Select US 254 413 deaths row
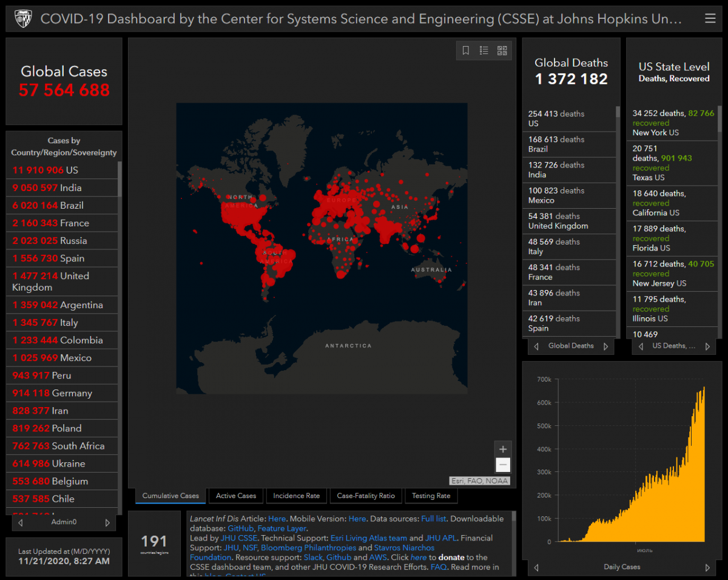The width and height of the screenshot is (728, 580). 569,119
